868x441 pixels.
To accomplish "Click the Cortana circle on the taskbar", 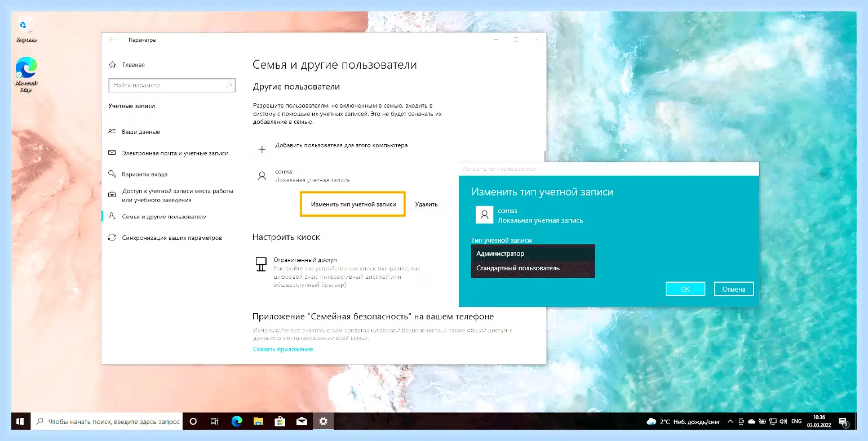I will pos(193,421).
